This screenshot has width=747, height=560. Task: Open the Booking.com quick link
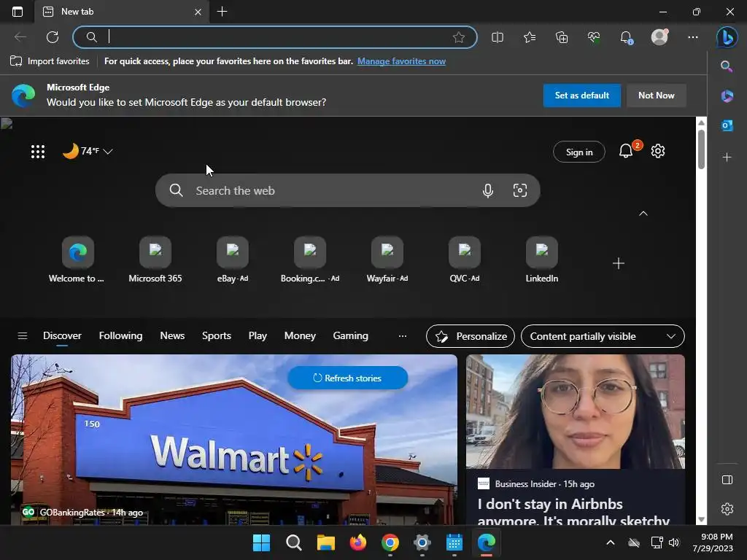coord(309,260)
